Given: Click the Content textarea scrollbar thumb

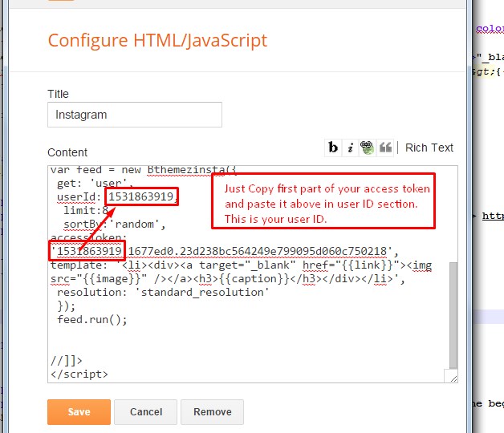Looking at the screenshot, I should click(x=453, y=315).
